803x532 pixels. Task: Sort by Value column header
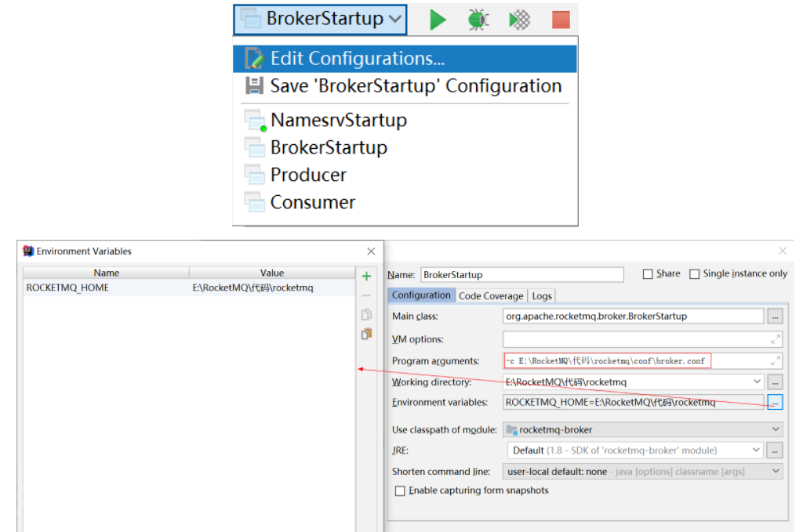pyautogui.click(x=272, y=273)
